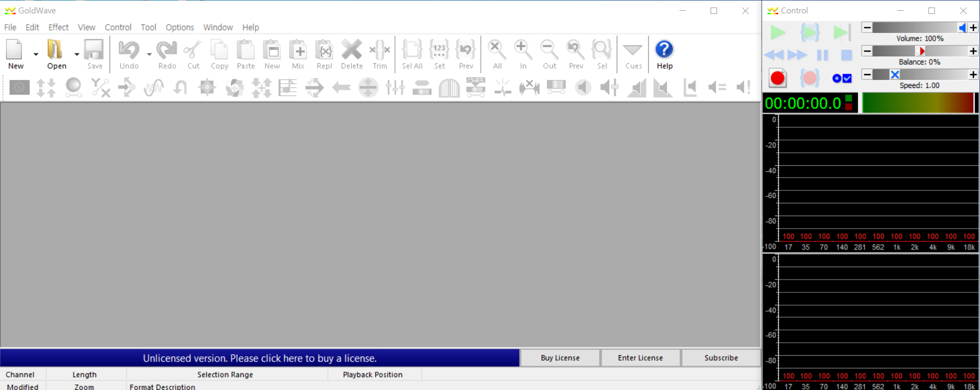Click the New file icon
This screenshot has height=390, width=980.
pyautogui.click(x=15, y=54)
